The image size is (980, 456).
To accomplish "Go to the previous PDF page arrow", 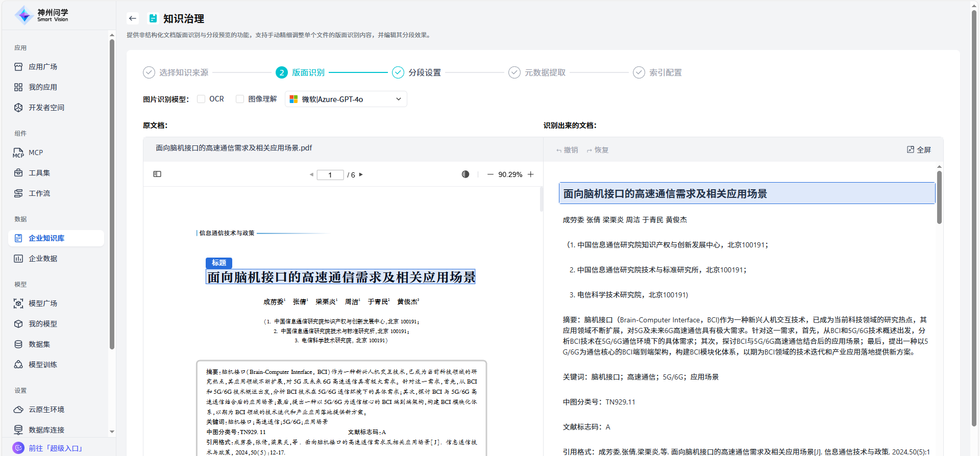I will point(311,175).
